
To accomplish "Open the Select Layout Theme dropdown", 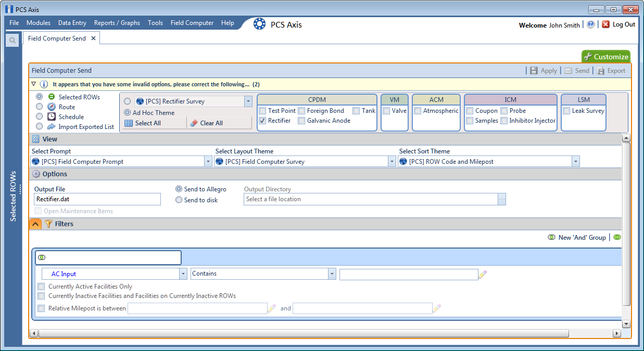I will click(392, 162).
